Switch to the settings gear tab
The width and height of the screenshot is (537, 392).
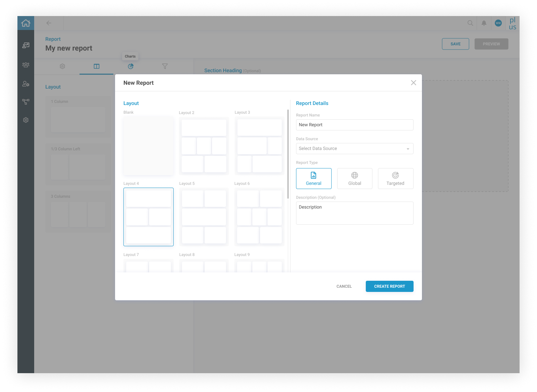[x=62, y=66]
